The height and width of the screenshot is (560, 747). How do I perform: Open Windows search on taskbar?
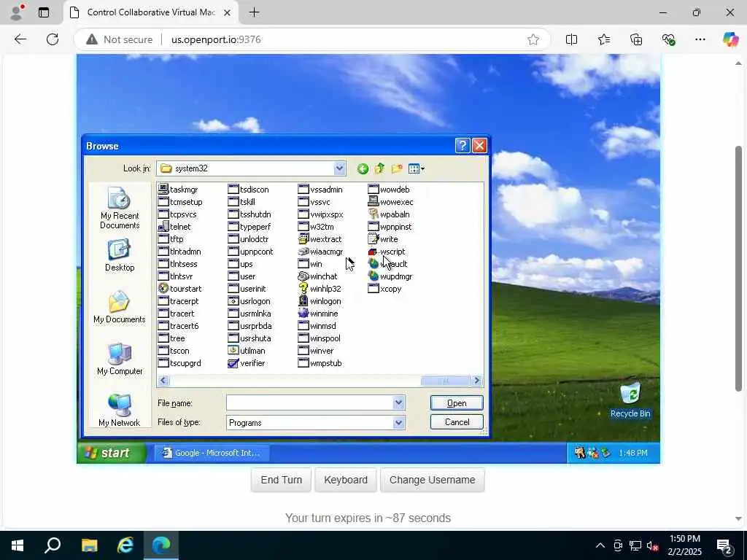tap(53, 545)
